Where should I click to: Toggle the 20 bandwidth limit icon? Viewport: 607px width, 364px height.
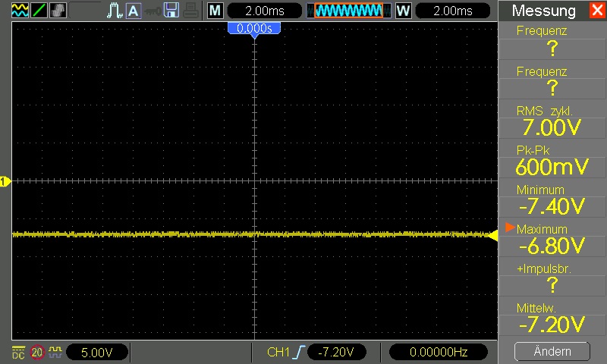pos(37,353)
